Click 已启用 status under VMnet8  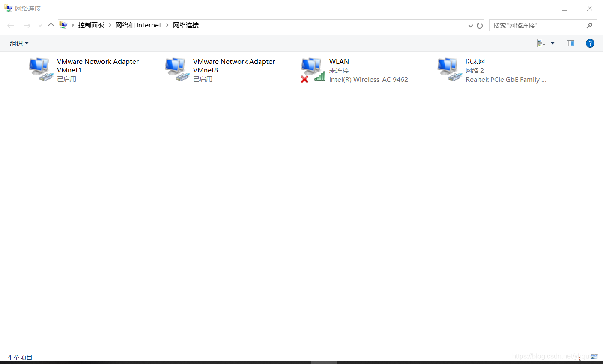point(203,79)
